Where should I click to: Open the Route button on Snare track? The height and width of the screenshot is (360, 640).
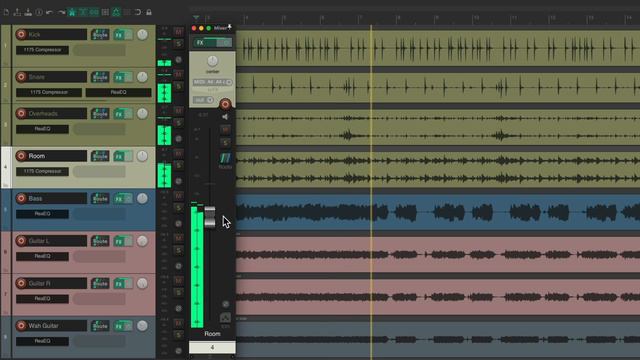click(100, 77)
